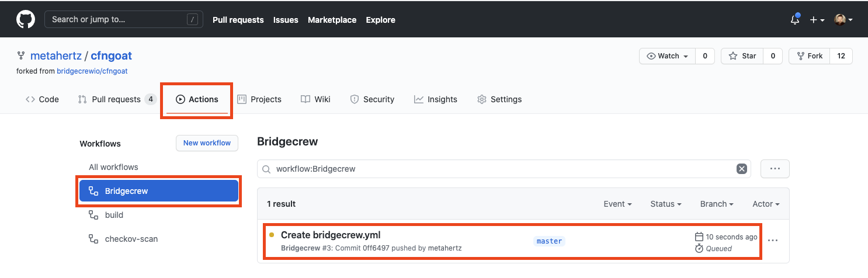This screenshot has width=868, height=278.
Task: Click the stopwatch icon beside Queued
Action: pos(699,248)
